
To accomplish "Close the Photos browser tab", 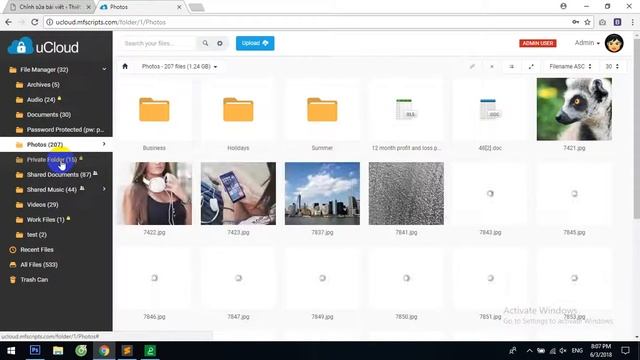I will (x=179, y=7).
